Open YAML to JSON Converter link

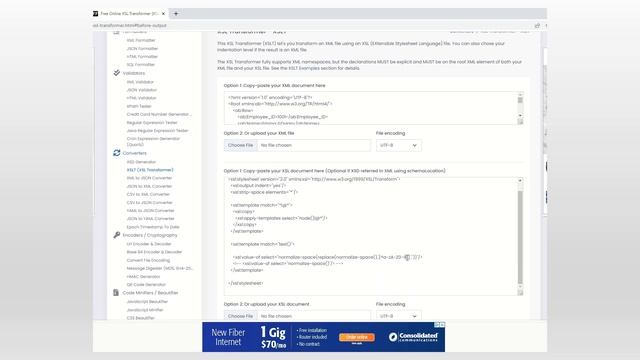click(x=150, y=211)
